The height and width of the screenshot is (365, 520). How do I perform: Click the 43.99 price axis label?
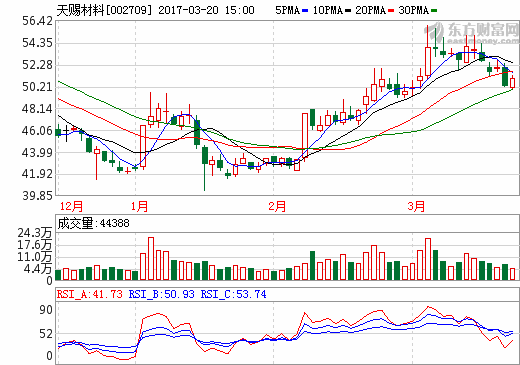point(37,153)
